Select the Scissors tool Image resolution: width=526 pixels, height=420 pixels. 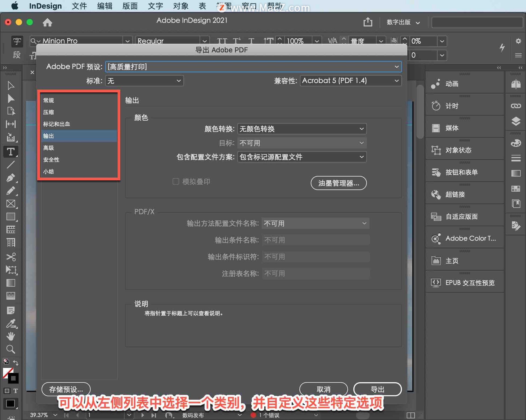click(11, 257)
